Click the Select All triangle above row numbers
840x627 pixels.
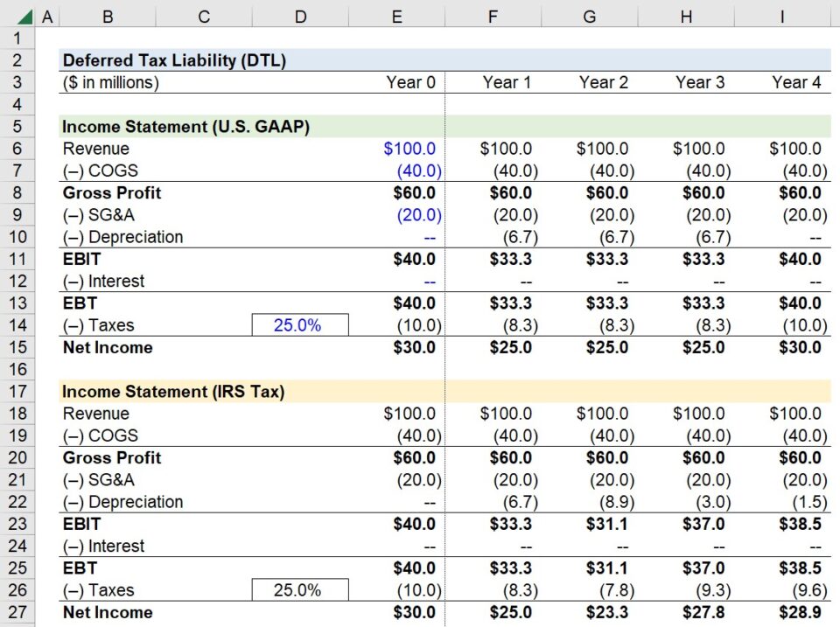(x=24, y=16)
